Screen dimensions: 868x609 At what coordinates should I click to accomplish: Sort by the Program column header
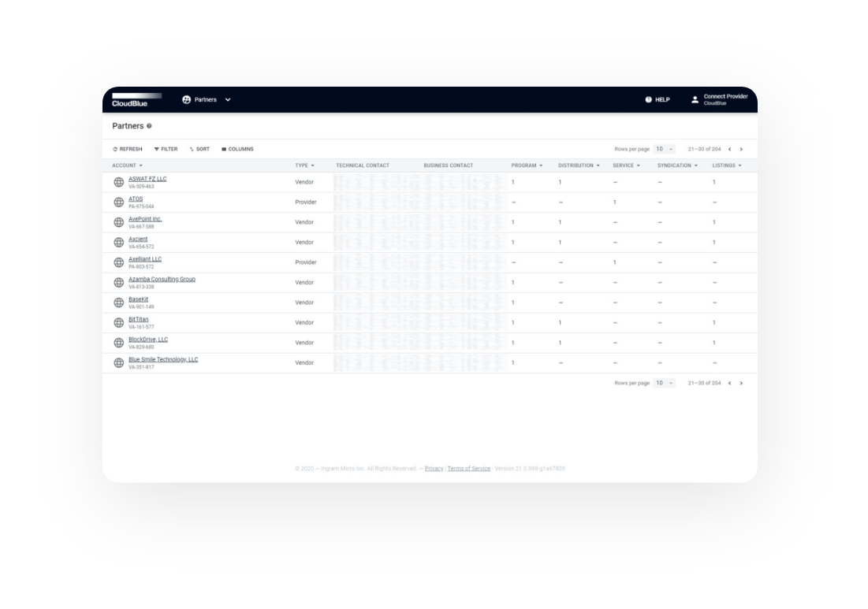(527, 165)
